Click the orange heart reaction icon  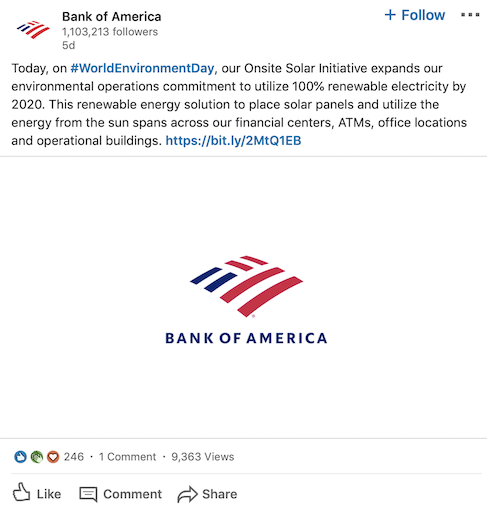(53, 457)
